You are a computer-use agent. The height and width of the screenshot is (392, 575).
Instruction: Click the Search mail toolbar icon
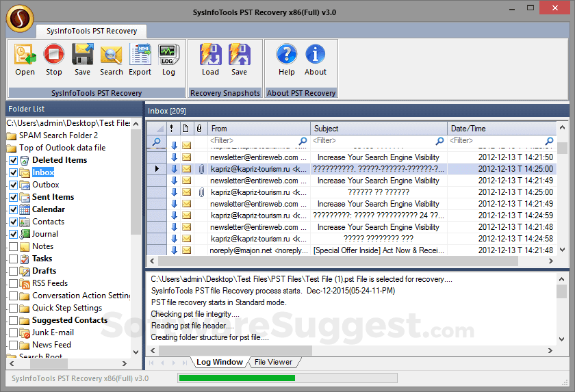coord(111,59)
